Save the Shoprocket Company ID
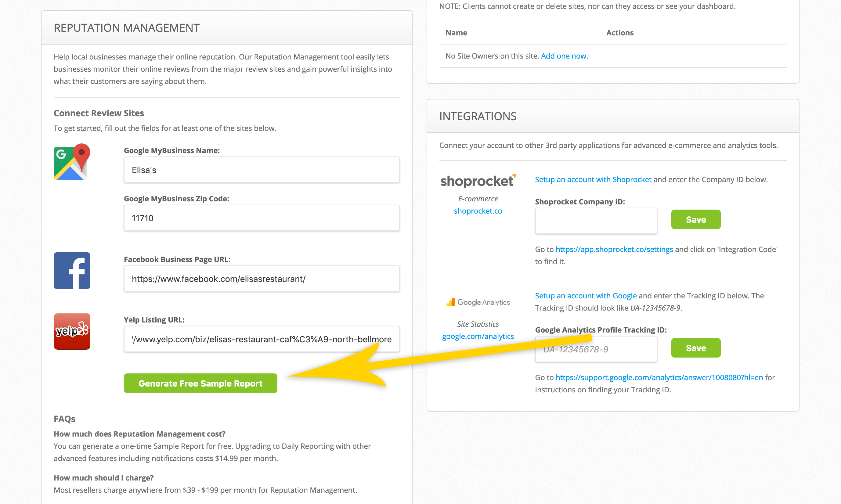This screenshot has width=841, height=504. point(696,219)
